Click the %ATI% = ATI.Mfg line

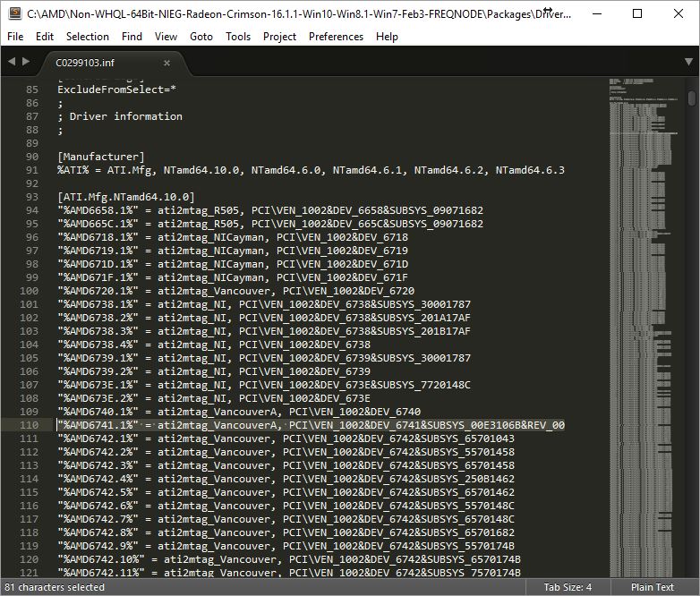click(x=311, y=170)
